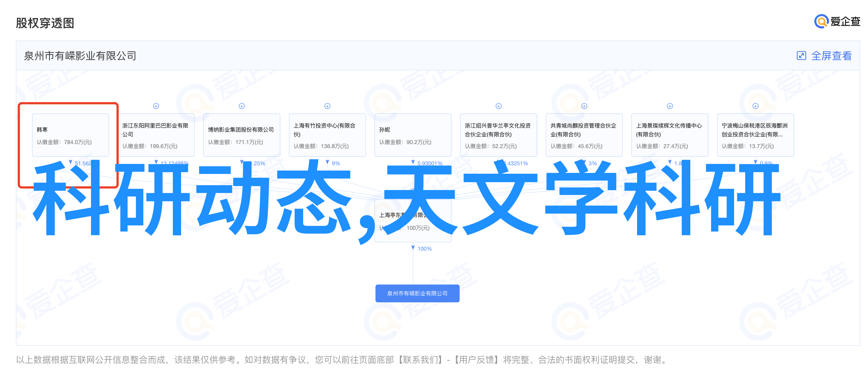Click the 5.93001% share label
This screenshot has height=376, width=868.
click(430, 163)
